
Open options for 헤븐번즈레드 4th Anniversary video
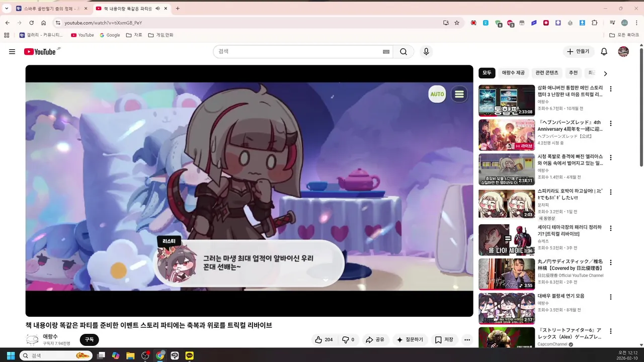coord(611,123)
